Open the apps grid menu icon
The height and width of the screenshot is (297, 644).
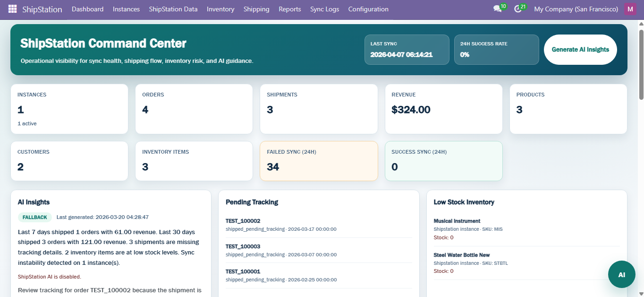click(x=12, y=9)
